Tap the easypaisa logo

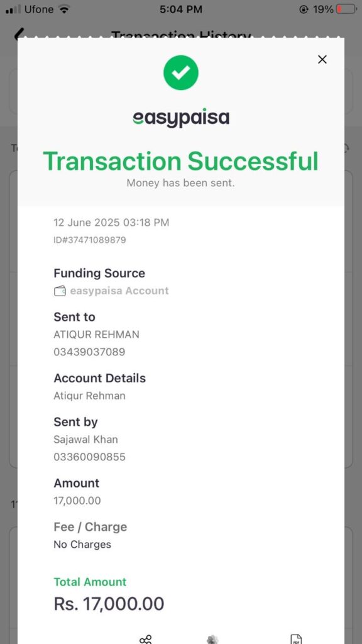click(181, 118)
